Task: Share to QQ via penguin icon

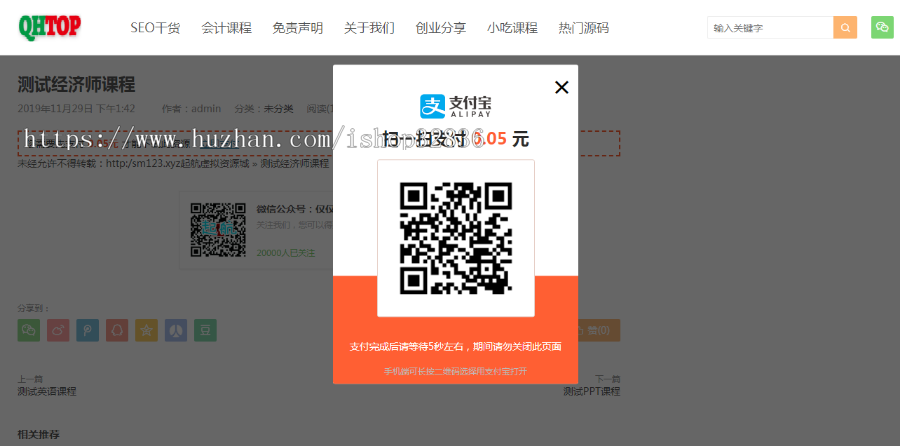Action: (117, 330)
